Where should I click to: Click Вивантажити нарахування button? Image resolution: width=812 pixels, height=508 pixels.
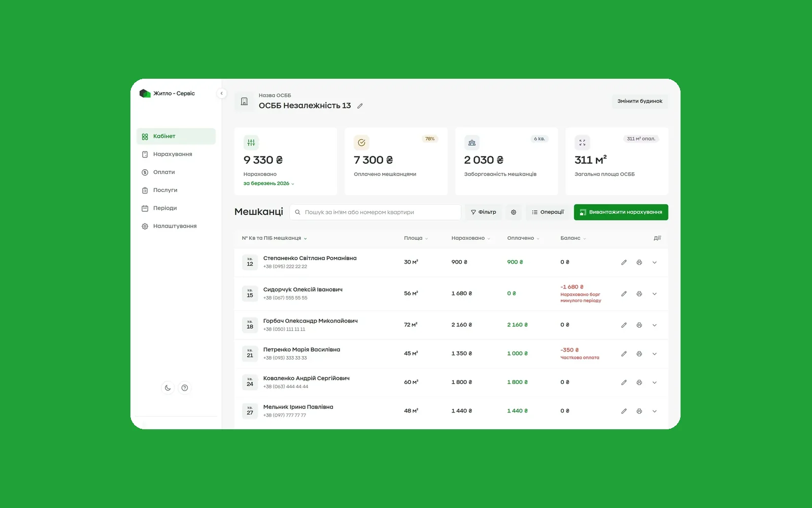621,212
